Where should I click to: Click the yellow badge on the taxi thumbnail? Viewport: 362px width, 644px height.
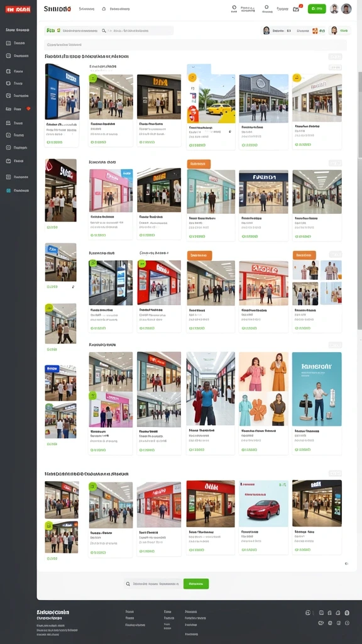click(x=192, y=77)
